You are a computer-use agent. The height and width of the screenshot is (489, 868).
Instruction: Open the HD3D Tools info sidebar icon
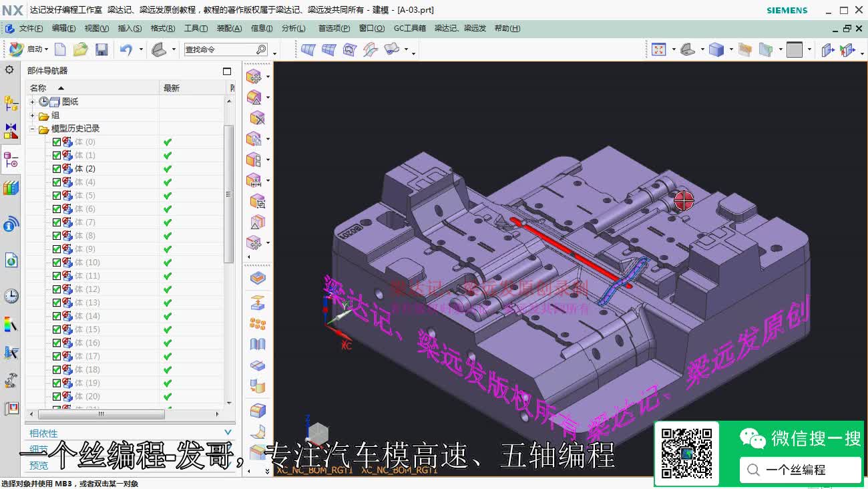coord(11,224)
